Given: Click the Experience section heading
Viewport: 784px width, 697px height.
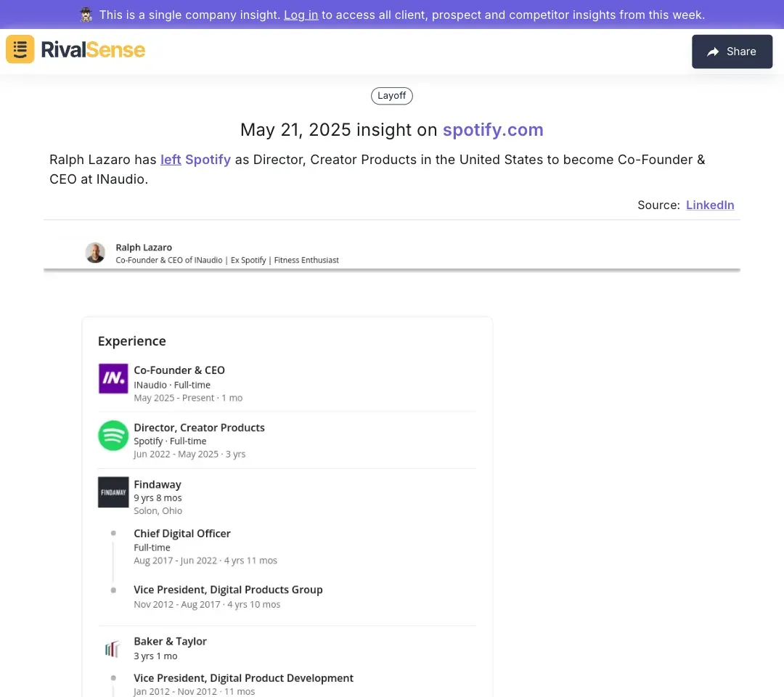Looking at the screenshot, I should (x=132, y=341).
